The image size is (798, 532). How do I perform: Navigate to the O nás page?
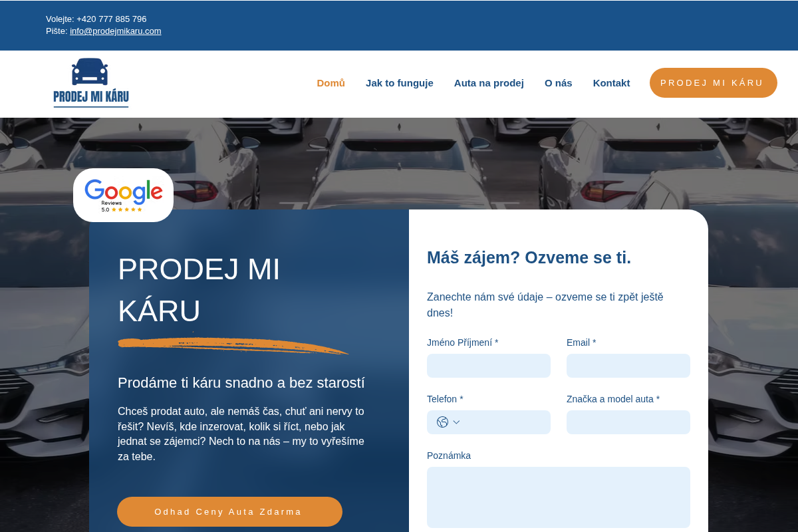[x=559, y=83]
